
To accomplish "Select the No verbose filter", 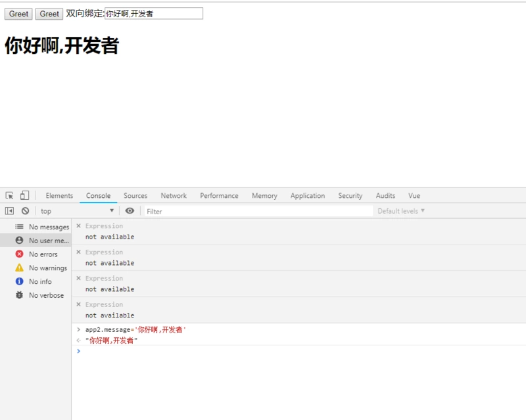I will (x=46, y=295).
